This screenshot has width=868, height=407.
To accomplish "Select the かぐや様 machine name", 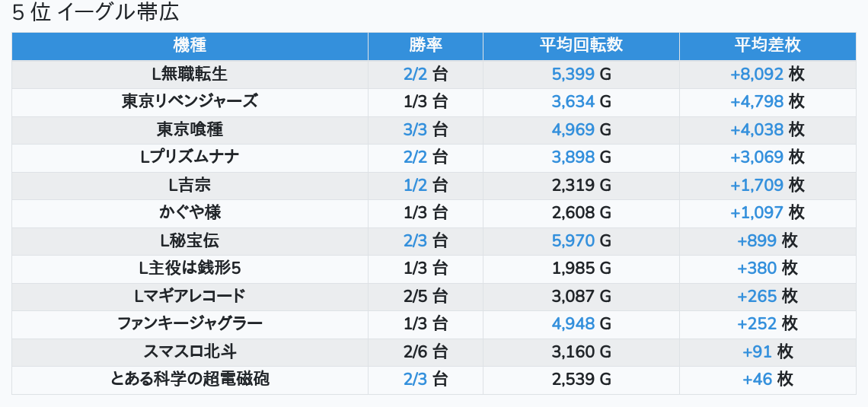I will click(190, 213).
